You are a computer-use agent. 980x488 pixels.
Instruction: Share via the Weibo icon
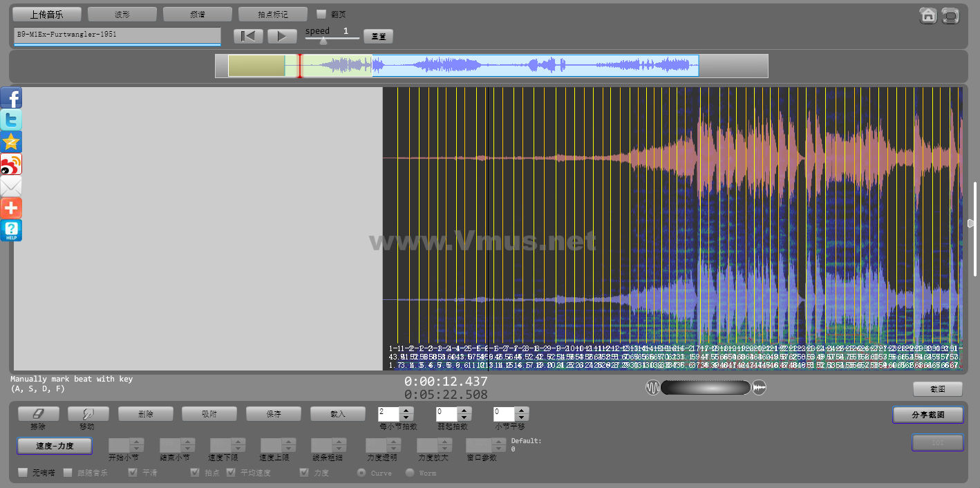pyautogui.click(x=11, y=164)
